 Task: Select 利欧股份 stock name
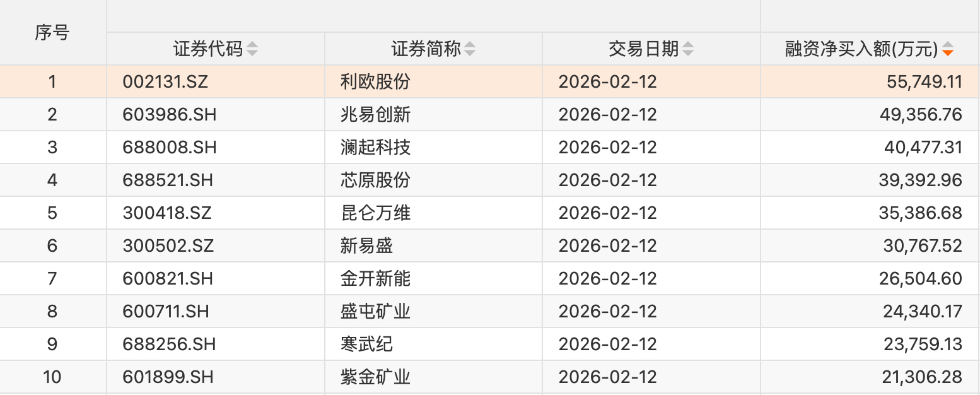[375, 82]
